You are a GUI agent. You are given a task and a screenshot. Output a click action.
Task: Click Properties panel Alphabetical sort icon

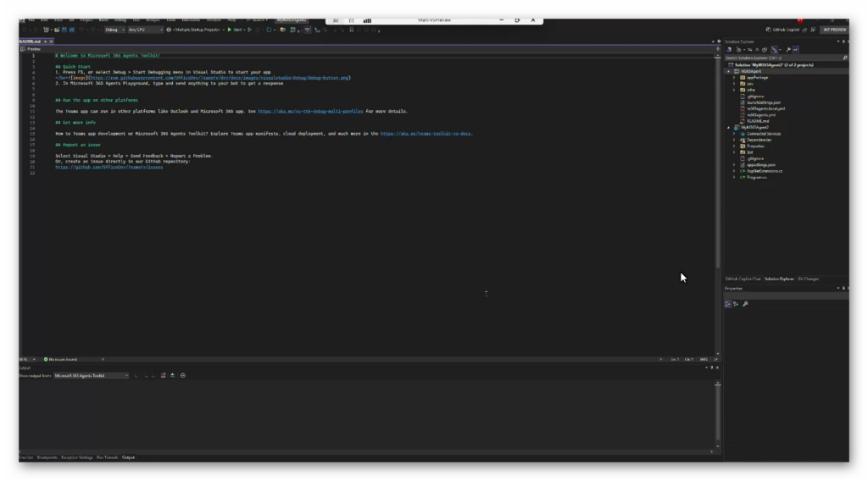(736, 304)
